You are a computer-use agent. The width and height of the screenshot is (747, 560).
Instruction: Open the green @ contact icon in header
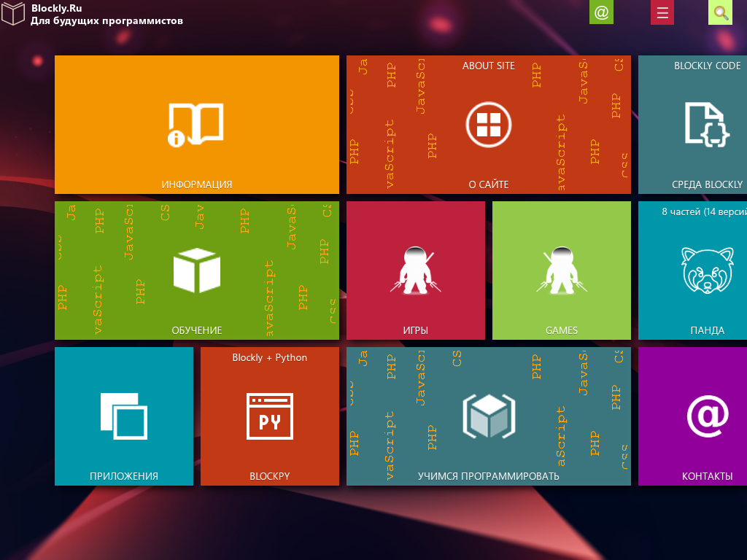601,12
